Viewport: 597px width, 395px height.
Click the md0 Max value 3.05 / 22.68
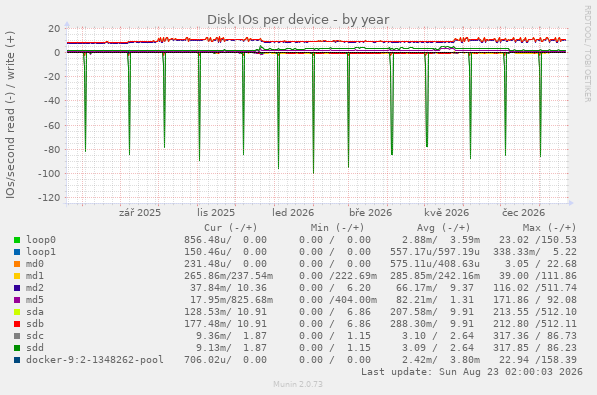coord(541,264)
